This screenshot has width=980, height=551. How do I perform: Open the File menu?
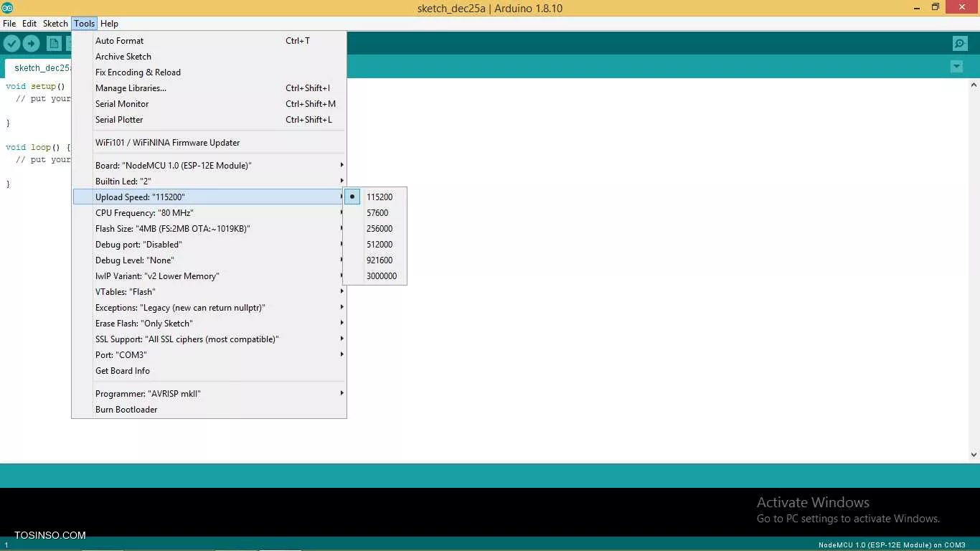[x=9, y=24]
